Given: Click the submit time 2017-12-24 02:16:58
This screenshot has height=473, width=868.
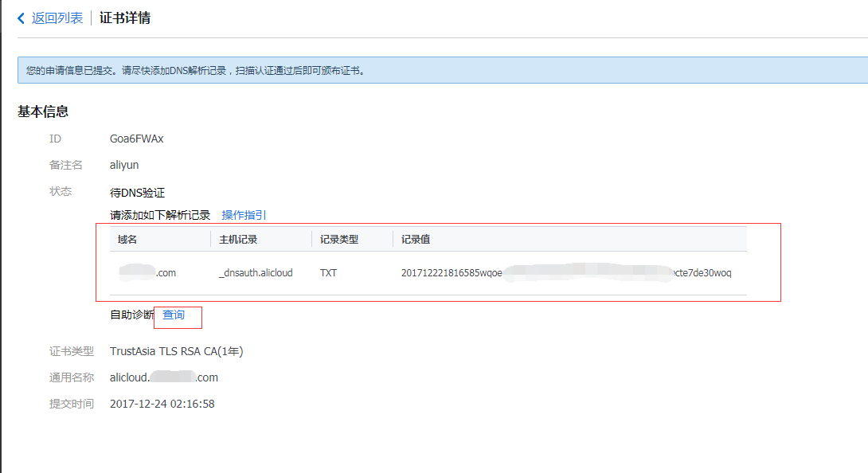Looking at the screenshot, I should 162,404.
